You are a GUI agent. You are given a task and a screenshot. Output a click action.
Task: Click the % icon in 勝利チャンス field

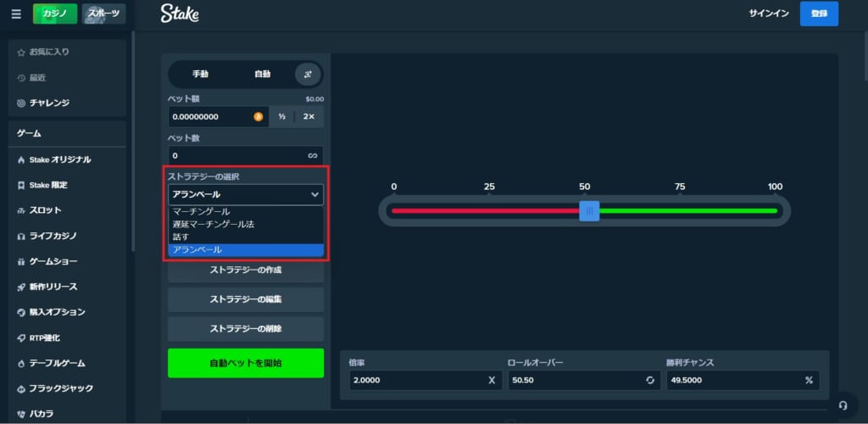(809, 380)
